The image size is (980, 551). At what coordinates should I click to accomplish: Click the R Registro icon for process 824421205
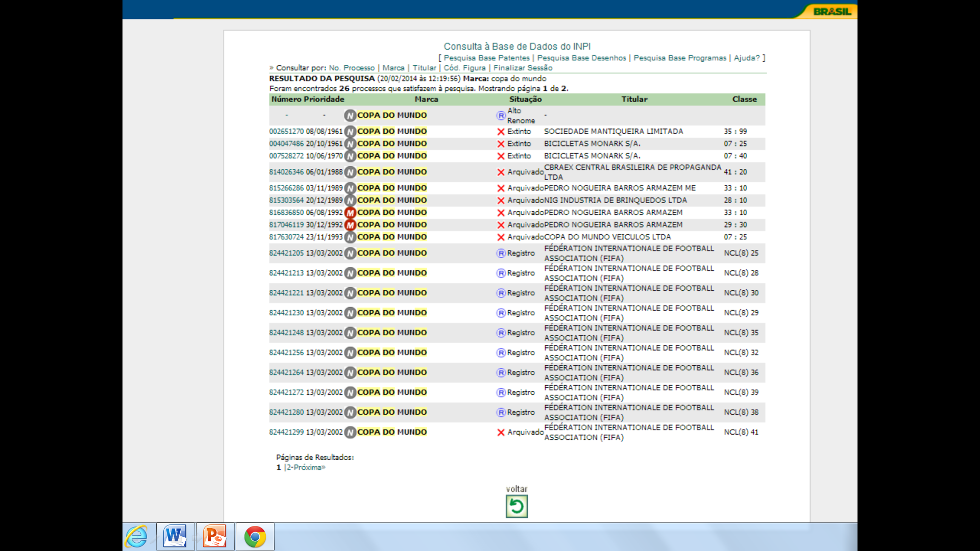click(501, 254)
